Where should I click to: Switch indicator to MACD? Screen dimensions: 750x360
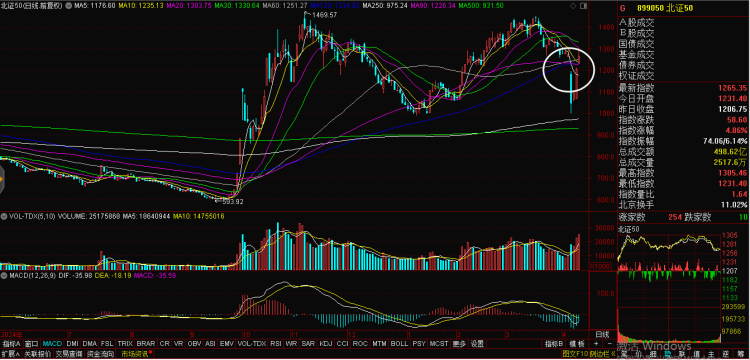click(52, 344)
